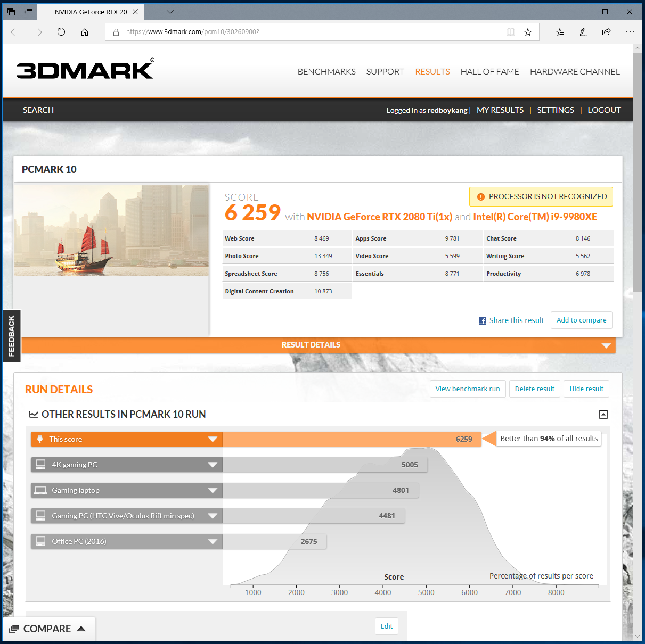Click Delete result button
Viewport: 645px width, 644px height.
(x=535, y=389)
